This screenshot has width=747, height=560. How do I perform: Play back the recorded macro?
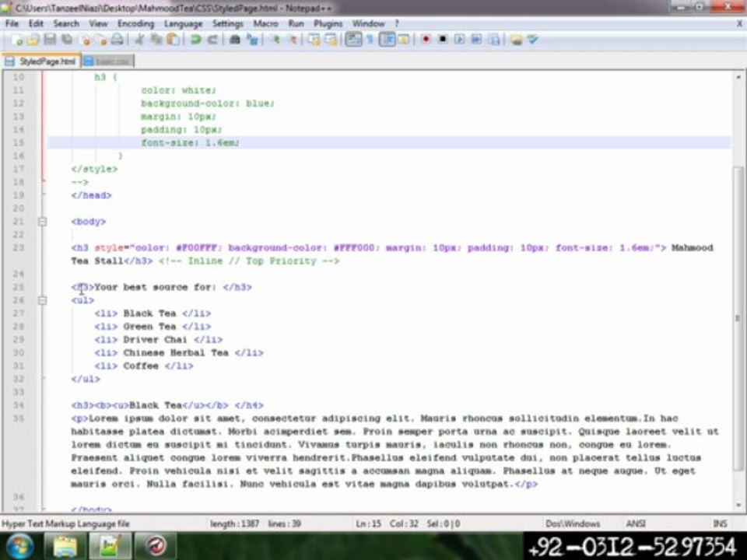pos(459,40)
